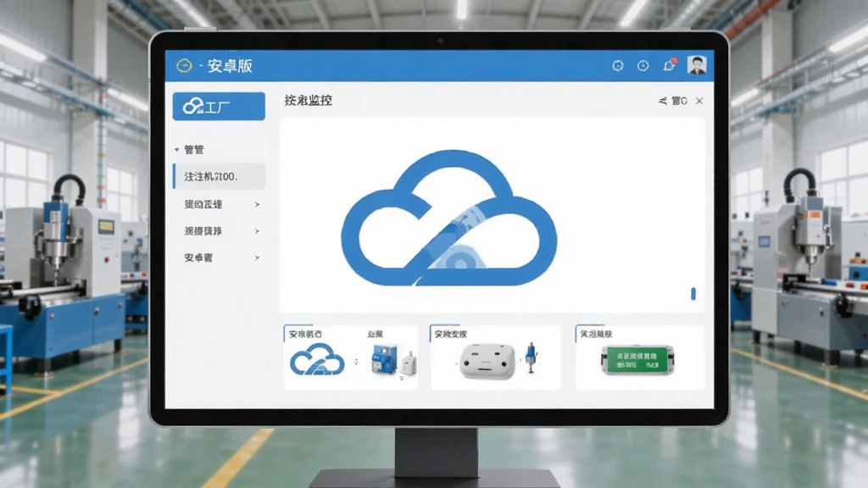Click the large cloud logo in the main panel
868x488 pixels.
click(449, 218)
